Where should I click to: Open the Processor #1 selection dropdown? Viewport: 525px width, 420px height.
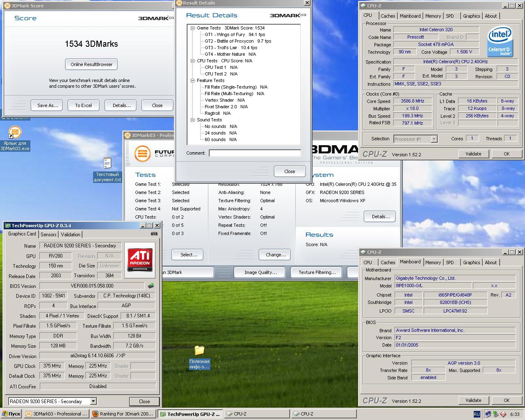tap(434, 139)
